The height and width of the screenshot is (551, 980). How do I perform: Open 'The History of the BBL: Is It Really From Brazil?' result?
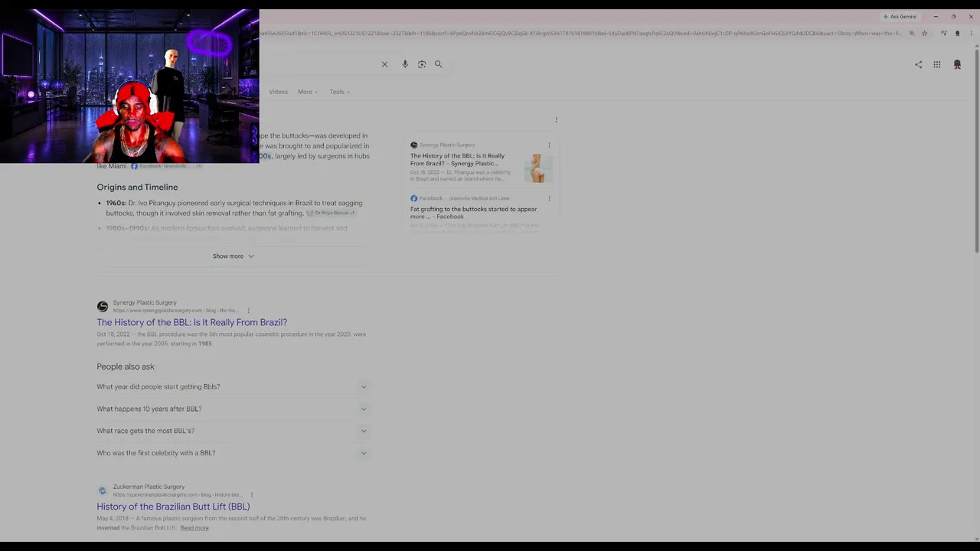point(191,322)
